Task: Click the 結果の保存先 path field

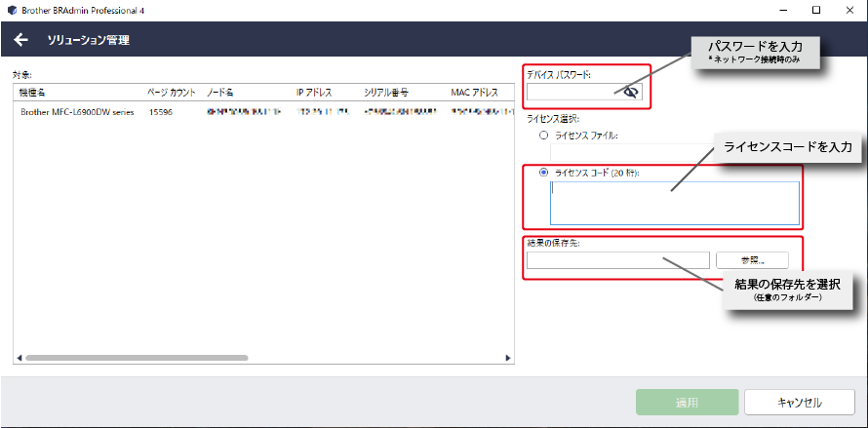Action: 617,260
